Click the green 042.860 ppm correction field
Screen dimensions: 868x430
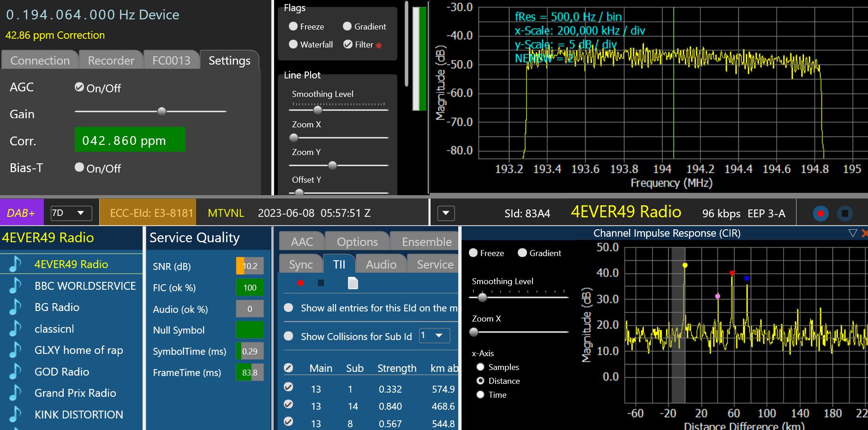130,140
